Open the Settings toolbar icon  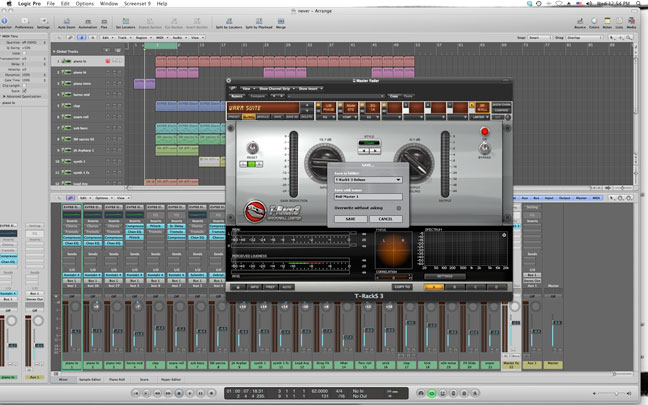(x=43, y=22)
